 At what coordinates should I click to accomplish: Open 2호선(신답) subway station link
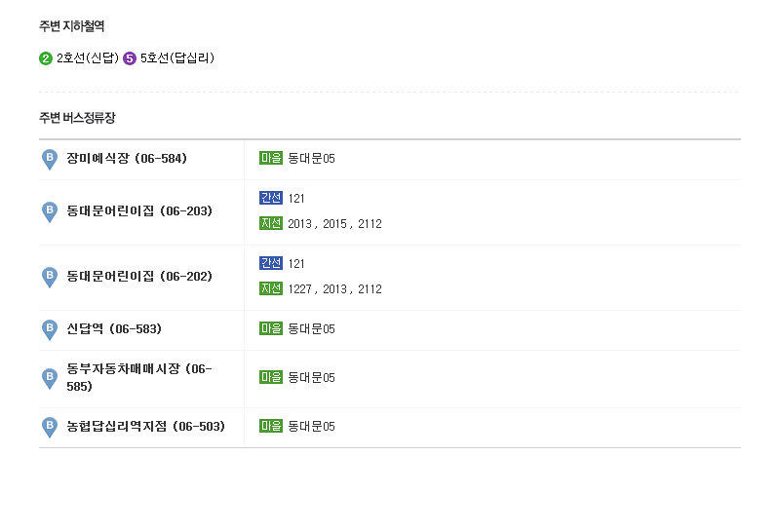tap(88, 58)
